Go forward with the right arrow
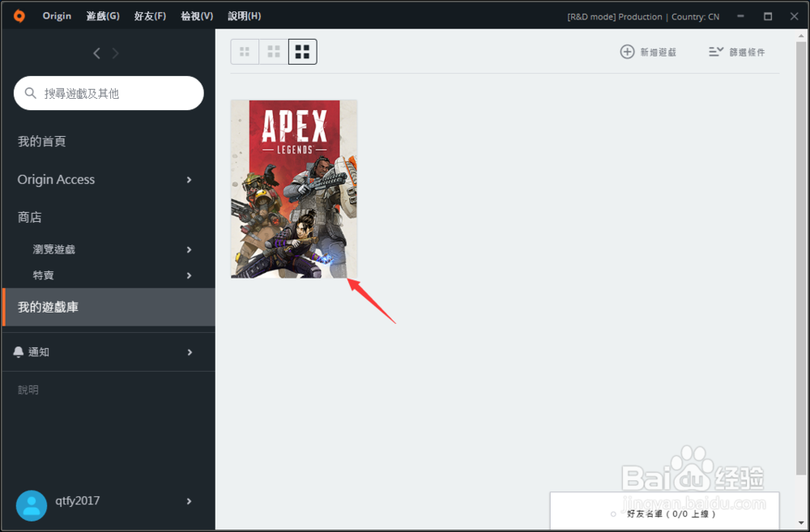Image resolution: width=810 pixels, height=532 pixels. (x=115, y=53)
